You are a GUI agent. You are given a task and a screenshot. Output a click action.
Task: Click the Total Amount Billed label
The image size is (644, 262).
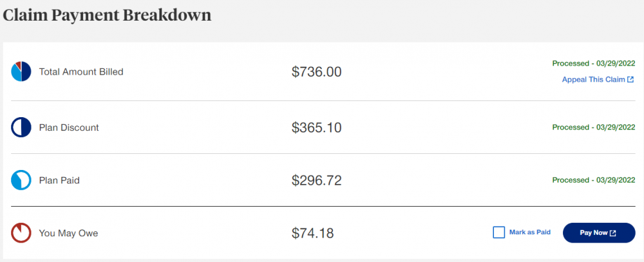81,71
